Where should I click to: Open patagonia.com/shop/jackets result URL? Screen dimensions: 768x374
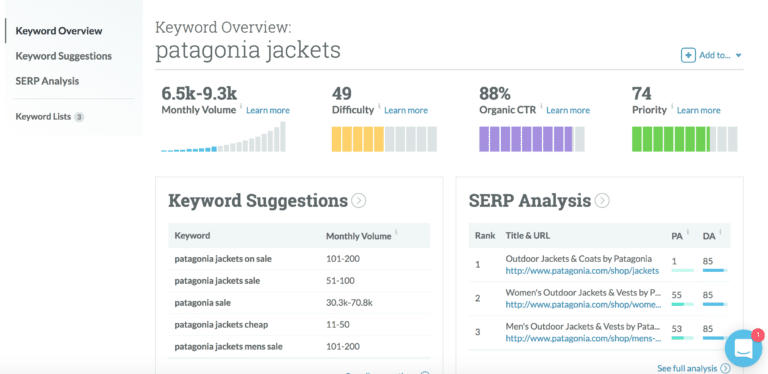click(x=582, y=270)
